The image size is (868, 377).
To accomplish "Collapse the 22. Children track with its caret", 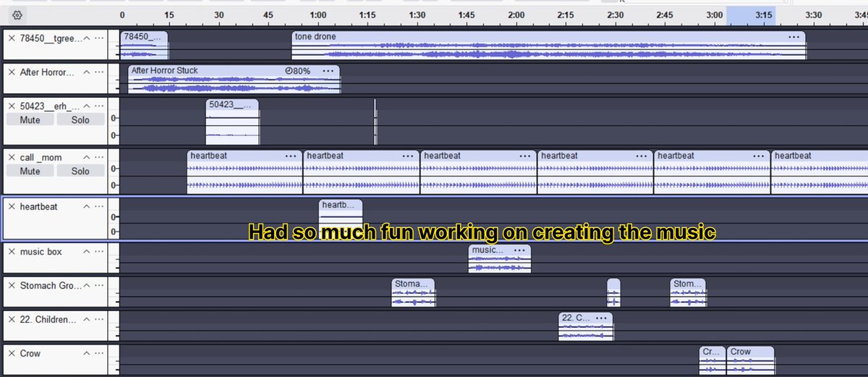I will click(x=87, y=320).
